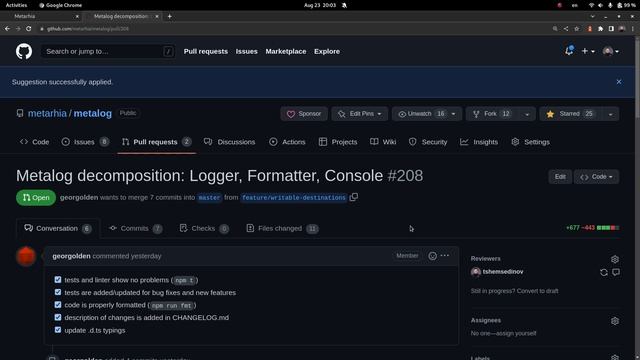Viewport: 640px width, 360px height.
Task: Open the clock at Aug 23 20:03
Action: tap(320, 5)
